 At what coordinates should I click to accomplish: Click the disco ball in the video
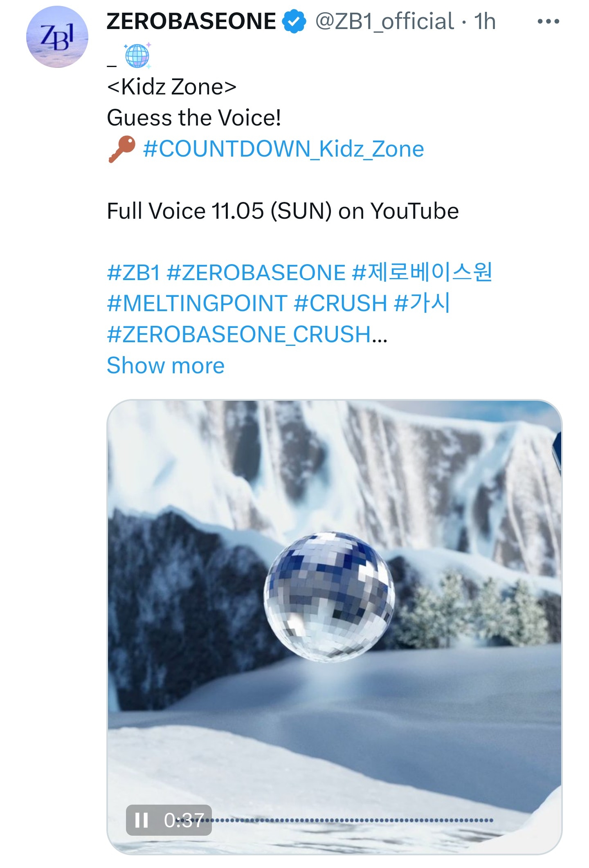point(329,597)
